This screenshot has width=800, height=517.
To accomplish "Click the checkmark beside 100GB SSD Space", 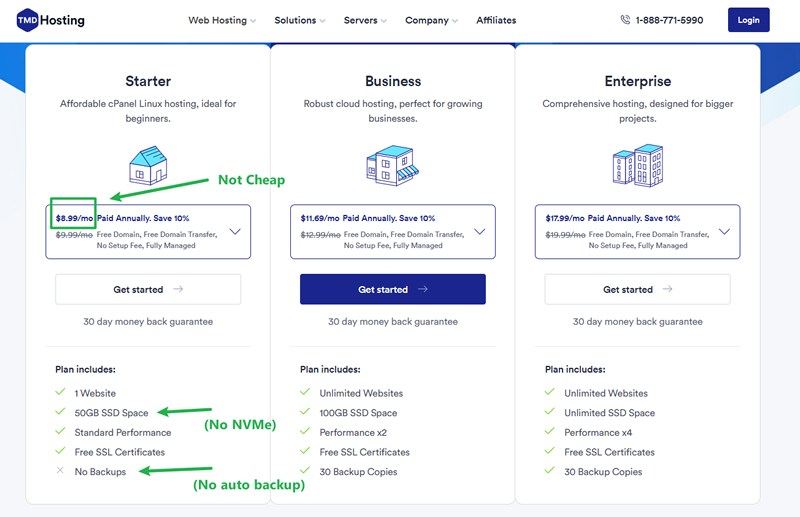I will coord(305,411).
